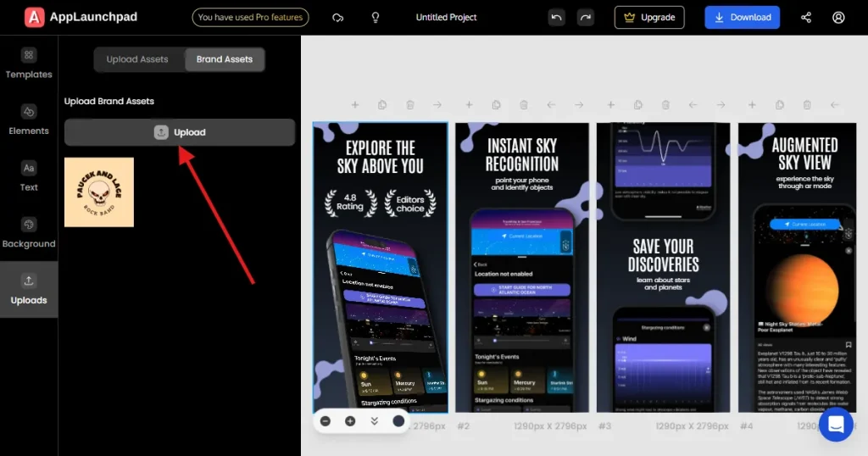Click the Upload button for brand assets

pos(180,132)
